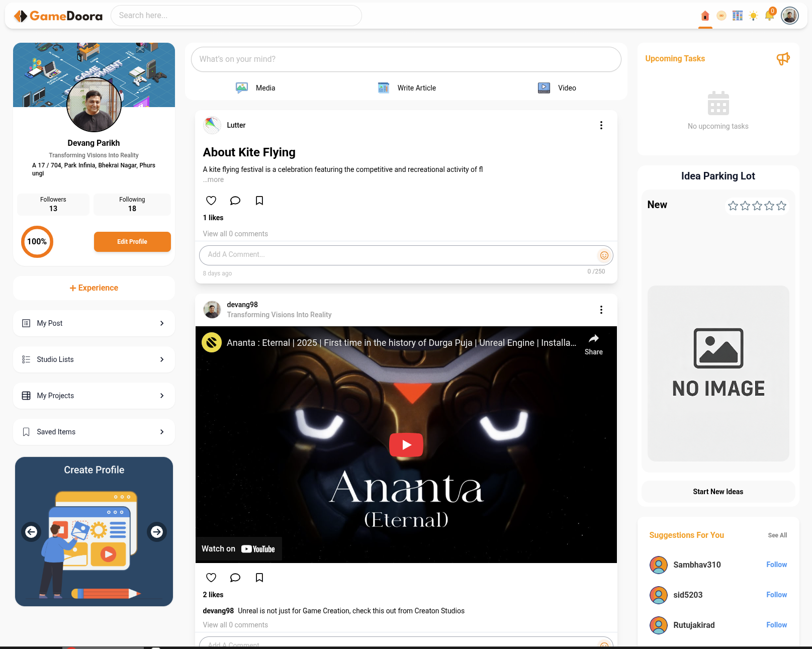Focus the Search here field
The image size is (812, 649).
click(x=236, y=16)
